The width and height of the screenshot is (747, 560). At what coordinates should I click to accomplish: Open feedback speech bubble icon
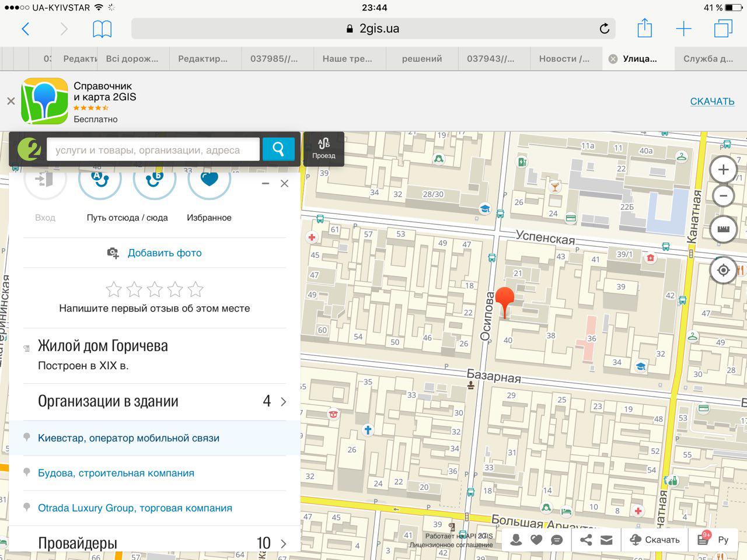(x=557, y=540)
